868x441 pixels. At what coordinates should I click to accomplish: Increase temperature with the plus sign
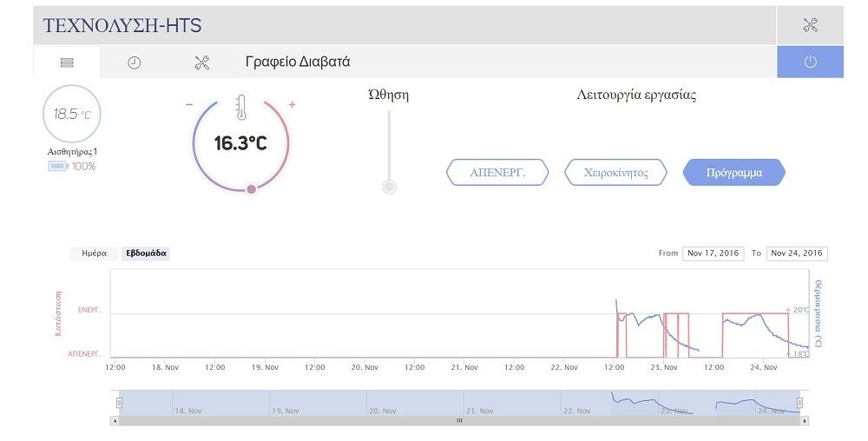pyautogui.click(x=293, y=104)
